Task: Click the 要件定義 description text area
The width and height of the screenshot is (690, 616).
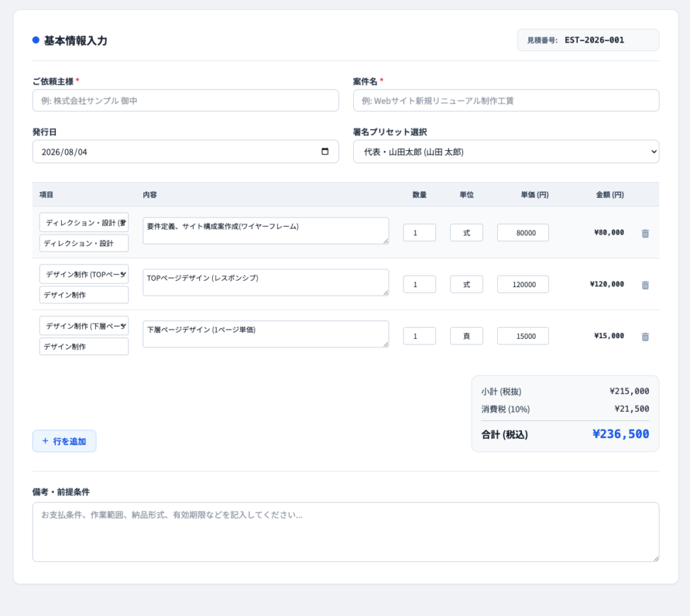Action: [266, 230]
